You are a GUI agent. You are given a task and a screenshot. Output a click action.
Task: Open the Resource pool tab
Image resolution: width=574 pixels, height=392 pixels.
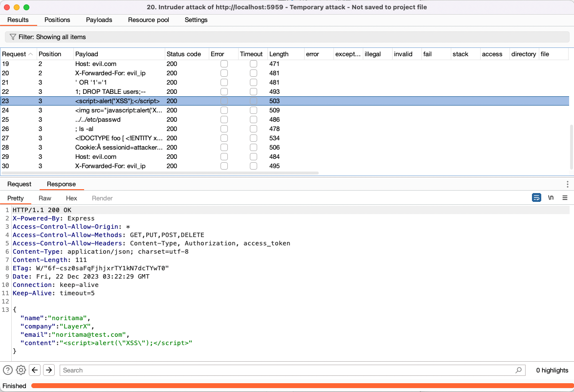pyautogui.click(x=148, y=20)
